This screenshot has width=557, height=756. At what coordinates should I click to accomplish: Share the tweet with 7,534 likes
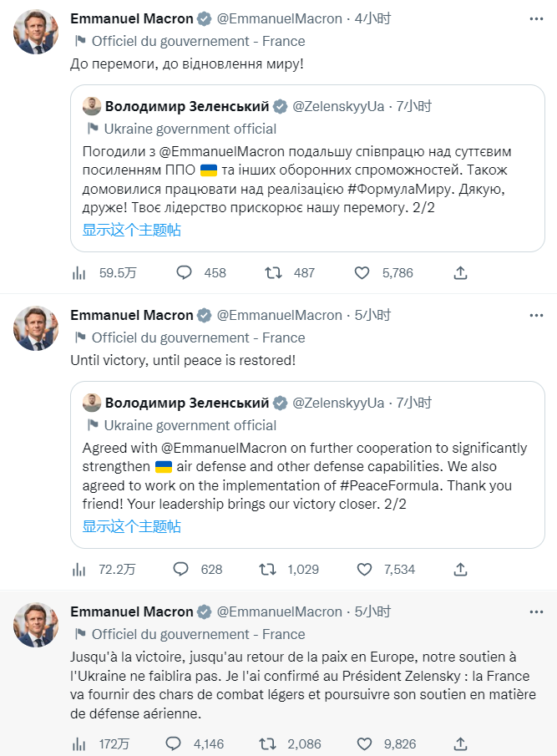click(460, 569)
